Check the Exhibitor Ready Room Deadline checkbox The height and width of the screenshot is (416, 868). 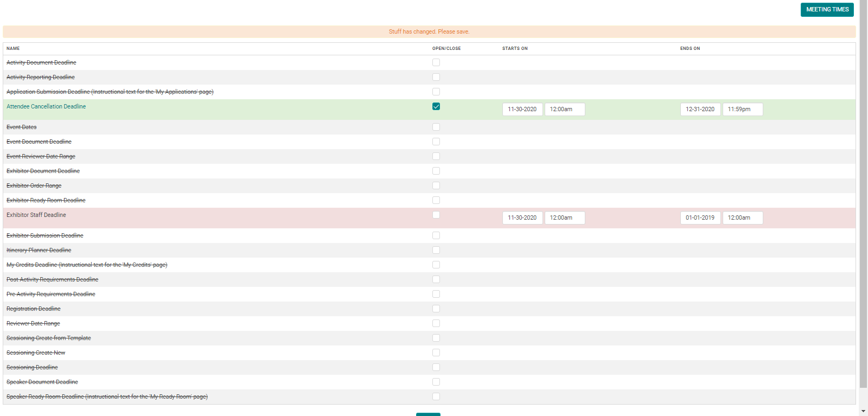[436, 200]
